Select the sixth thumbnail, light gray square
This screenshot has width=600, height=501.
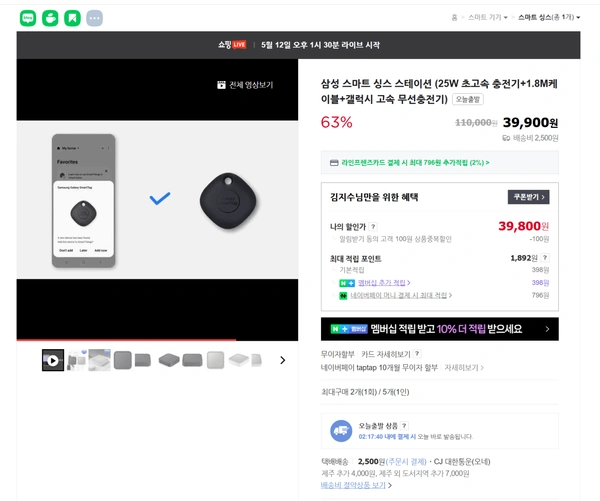click(215, 360)
